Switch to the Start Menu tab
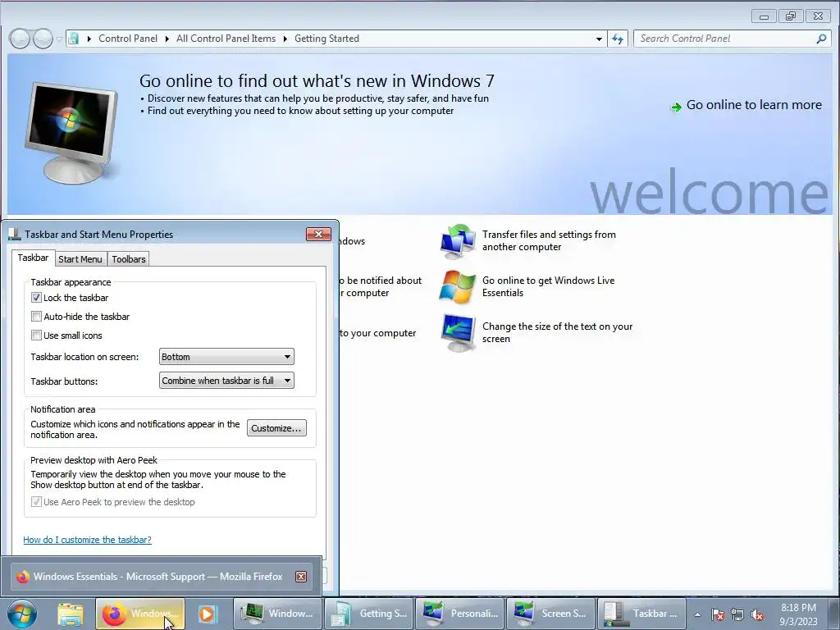Viewport: 840px width, 630px height. [80, 259]
